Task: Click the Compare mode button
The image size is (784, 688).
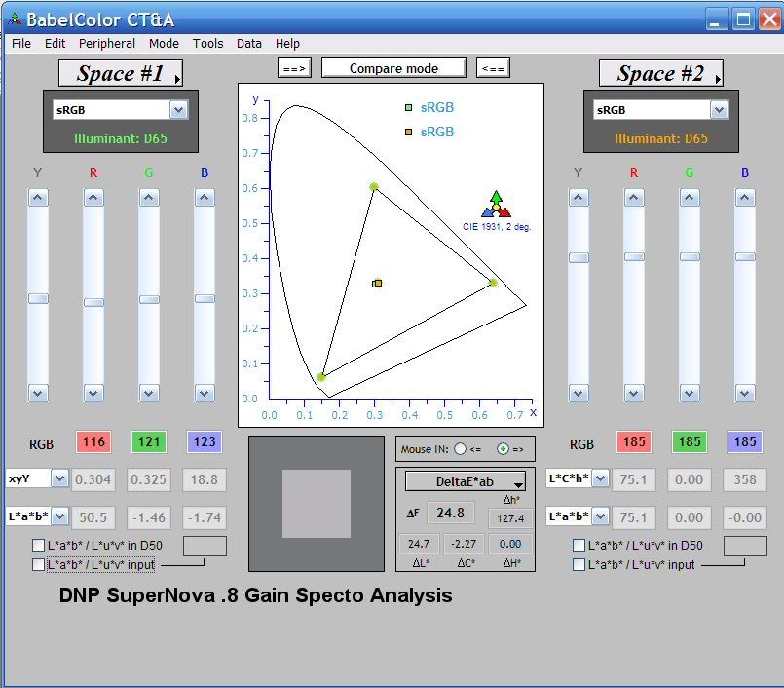Action: (x=393, y=68)
